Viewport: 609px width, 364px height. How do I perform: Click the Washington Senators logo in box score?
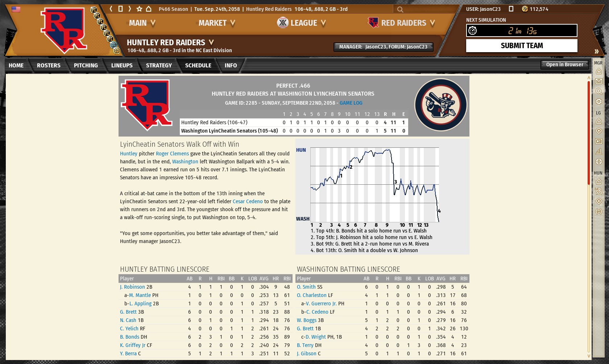[x=441, y=105]
